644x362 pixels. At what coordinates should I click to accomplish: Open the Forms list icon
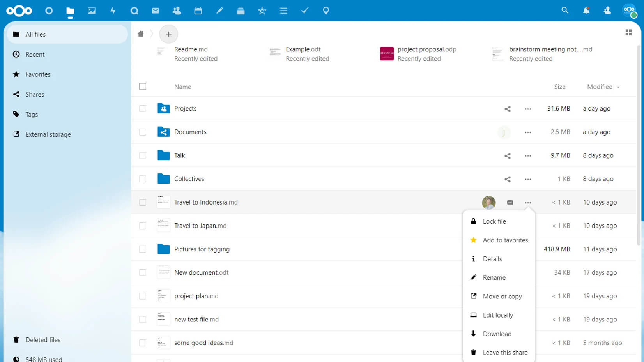click(283, 11)
